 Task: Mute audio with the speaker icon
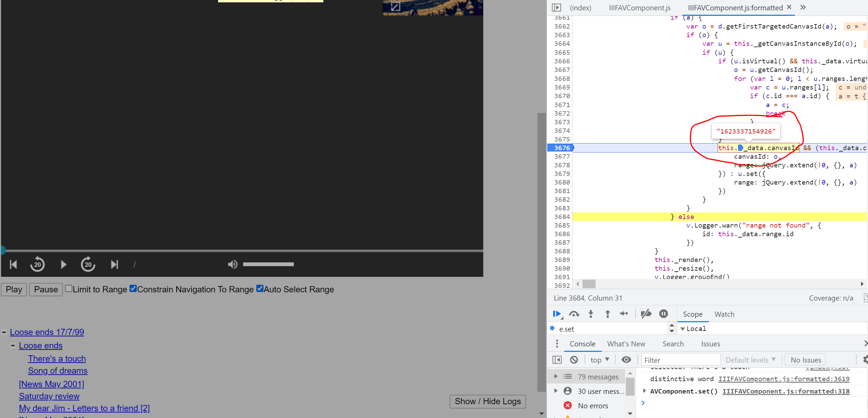[232, 264]
